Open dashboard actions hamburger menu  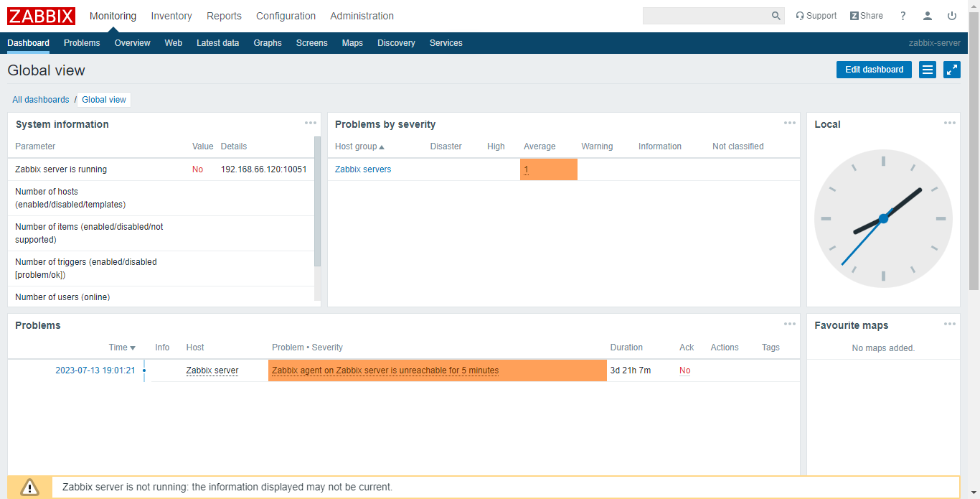coord(928,70)
